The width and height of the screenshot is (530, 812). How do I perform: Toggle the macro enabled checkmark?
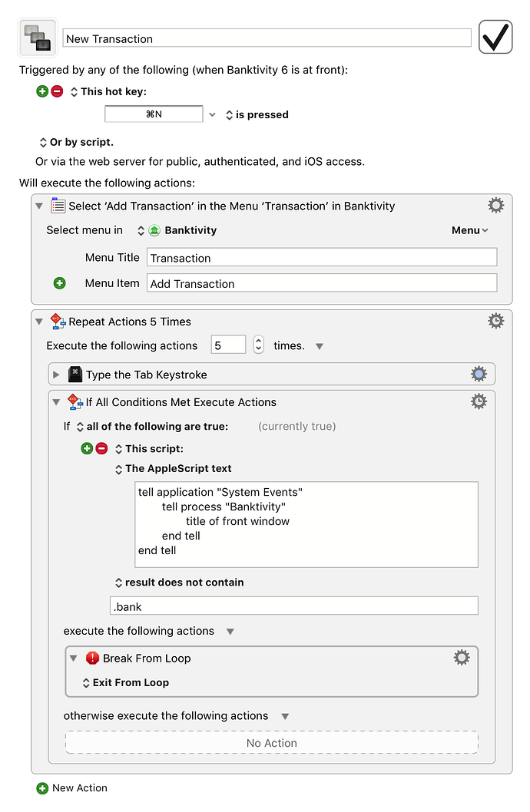pos(495,37)
